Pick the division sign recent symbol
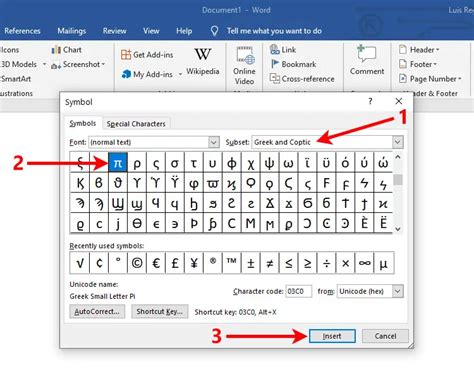 [326, 263]
